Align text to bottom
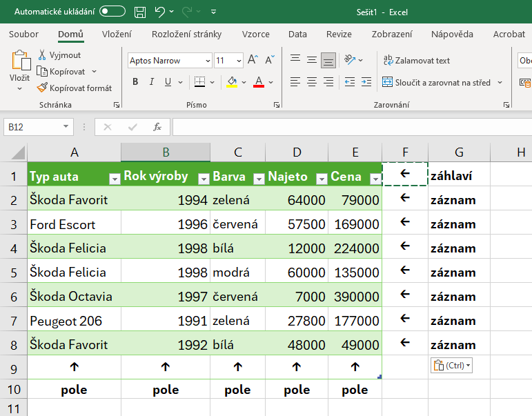Screen dimensions: 532x416 point(328,61)
